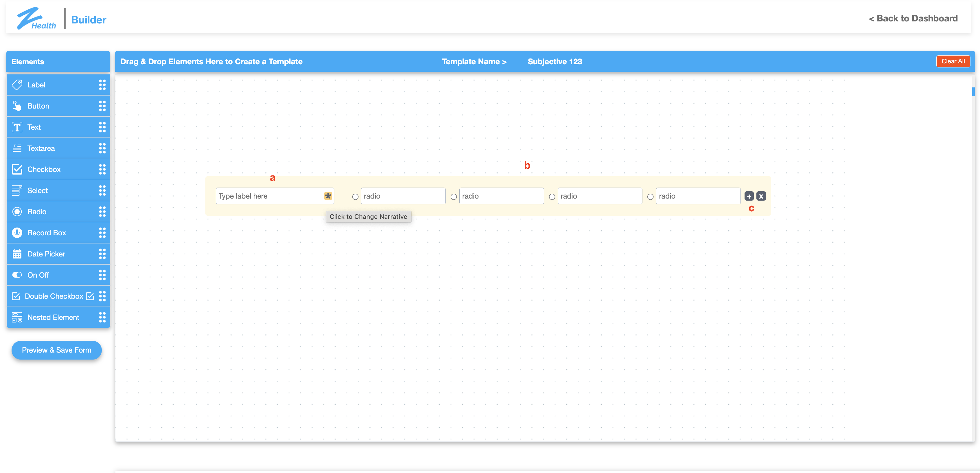
Task: Click the Z Health logo
Action: click(x=36, y=18)
